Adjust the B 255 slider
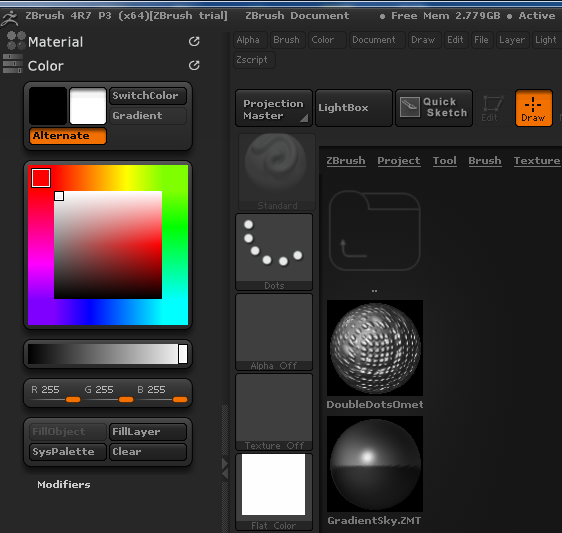The width and height of the screenshot is (562, 533). click(162, 394)
